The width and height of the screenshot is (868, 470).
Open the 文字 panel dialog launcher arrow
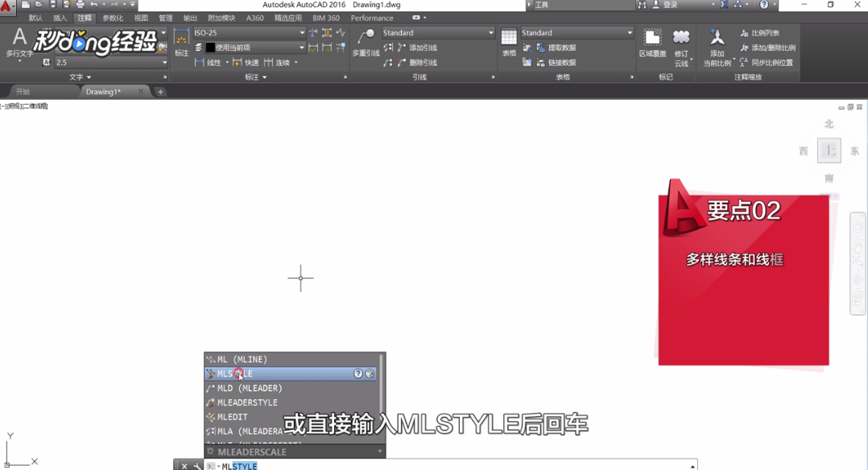click(x=165, y=77)
